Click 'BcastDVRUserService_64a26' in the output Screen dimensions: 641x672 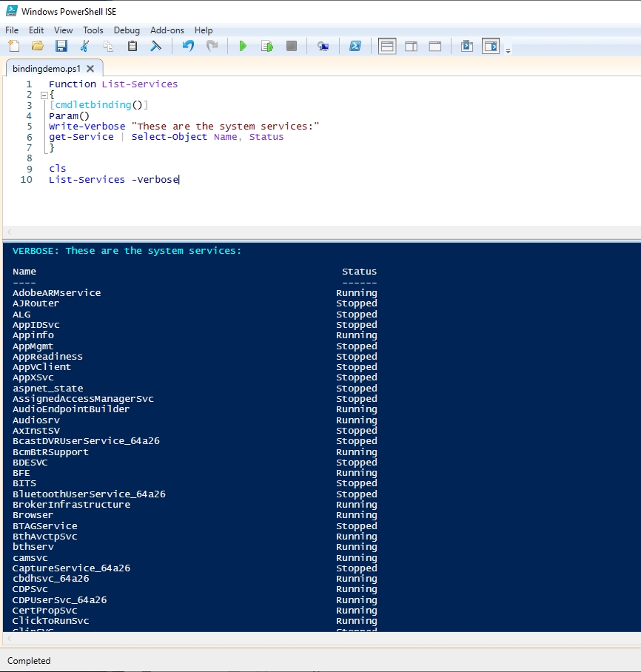86,440
